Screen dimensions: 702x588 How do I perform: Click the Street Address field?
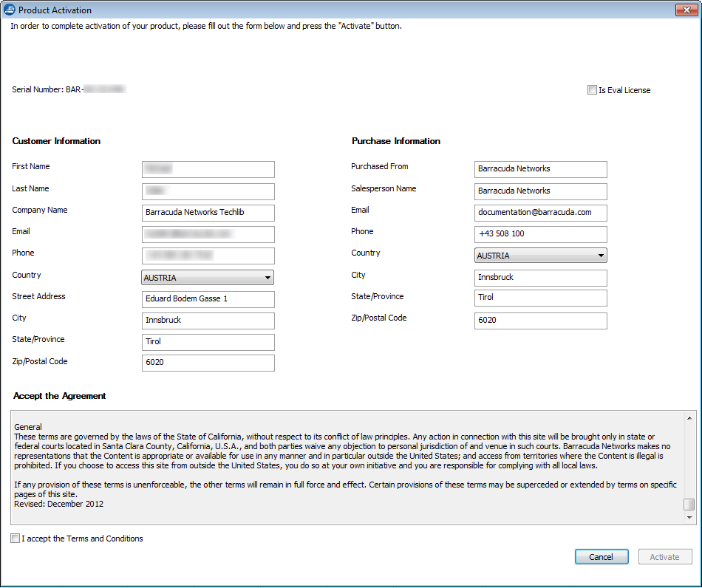click(208, 299)
